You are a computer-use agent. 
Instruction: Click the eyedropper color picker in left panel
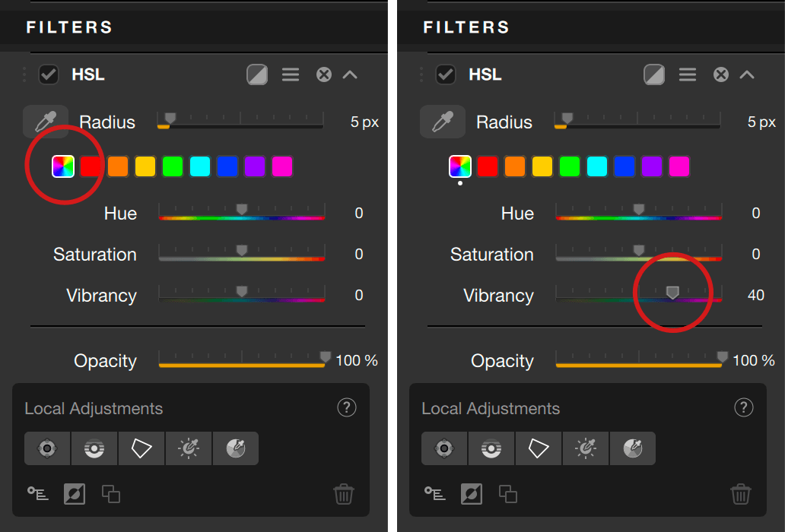(x=46, y=122)
